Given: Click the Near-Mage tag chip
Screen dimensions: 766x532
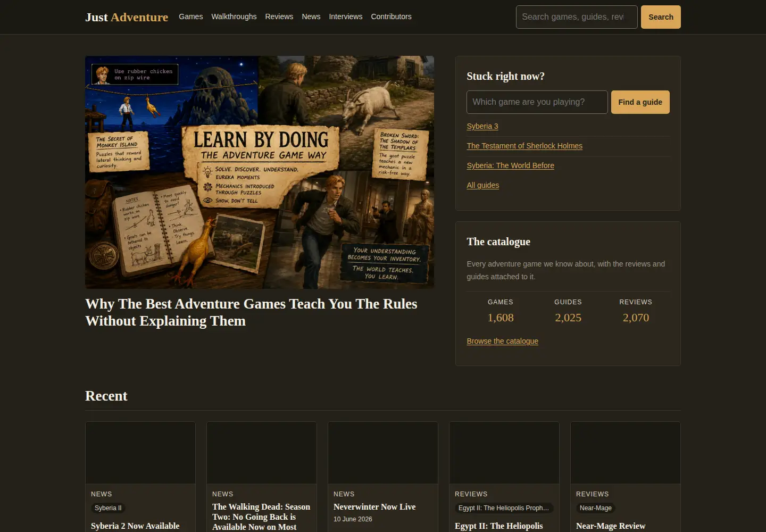Looking at the screenshot, I should click(x=595, y=508).
